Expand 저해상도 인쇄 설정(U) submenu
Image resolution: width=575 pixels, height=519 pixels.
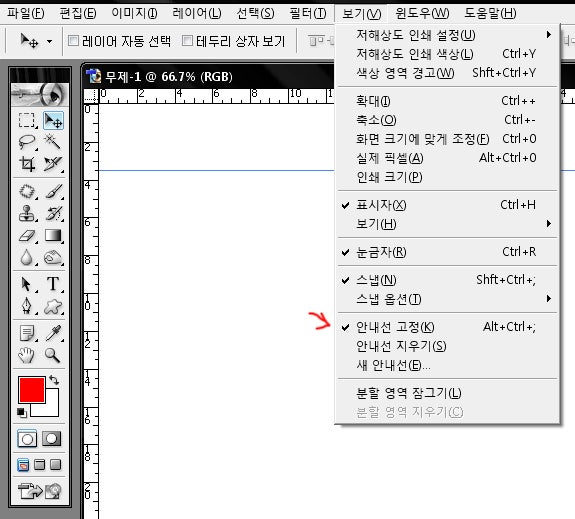(x=447, y=35)
